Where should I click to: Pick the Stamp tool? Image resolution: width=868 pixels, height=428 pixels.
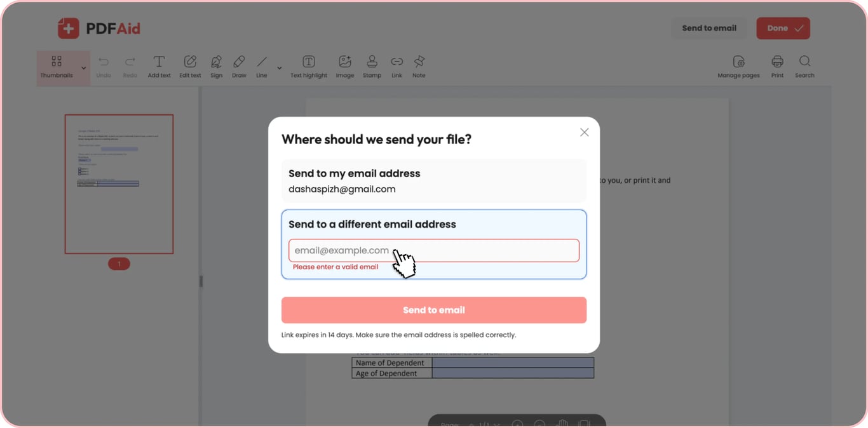click(372, 67)
